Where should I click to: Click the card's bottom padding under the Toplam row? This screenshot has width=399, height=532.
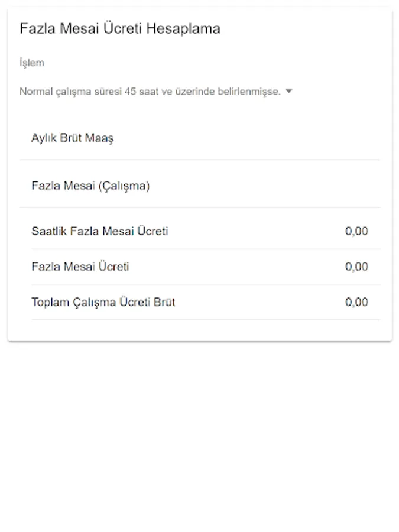[200, 330]
